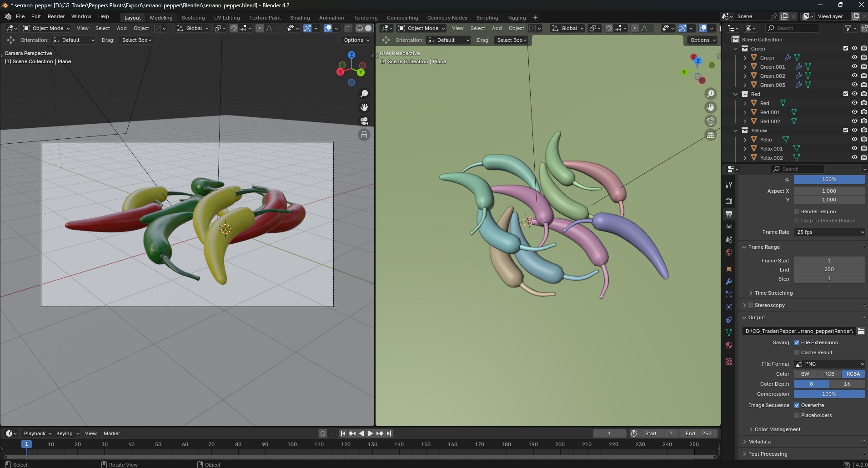
Task: Expand Time Stretching panel
Action: (x=773, y=293)
